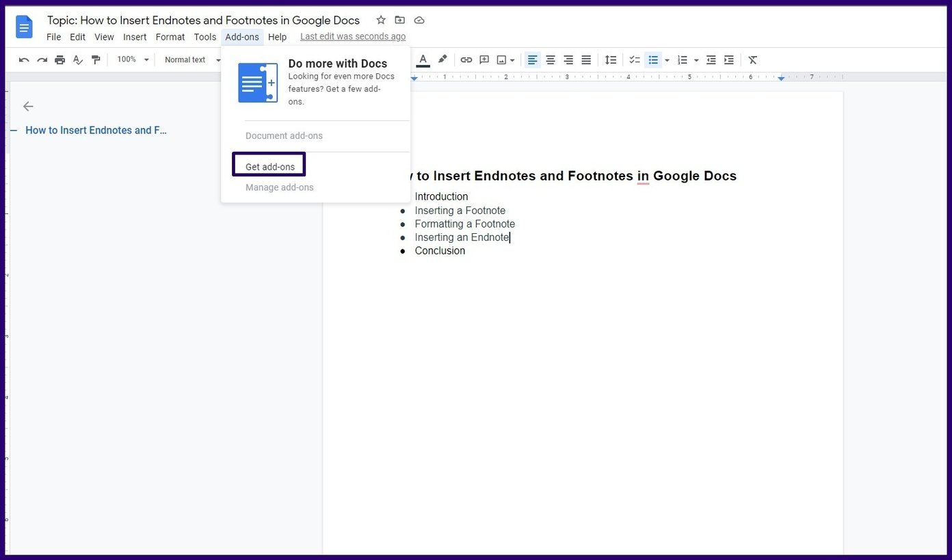Click the undo arrow
Viewport: 952px width, 560px height.
pos(24,60)
